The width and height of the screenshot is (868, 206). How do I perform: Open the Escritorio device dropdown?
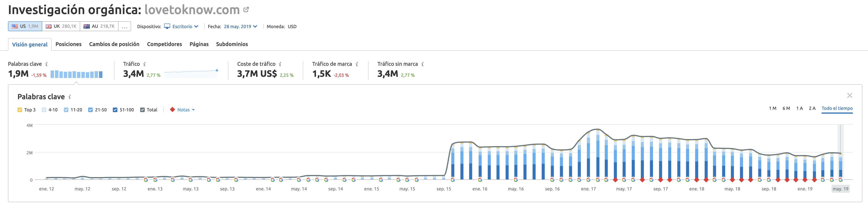pos(185,26)
